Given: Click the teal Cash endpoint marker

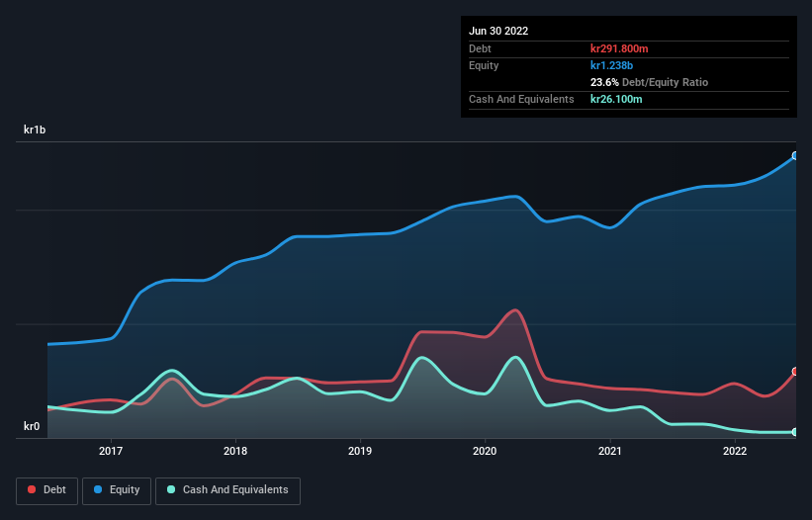Looking at the screenshot, I should click(x=795, y=432).
